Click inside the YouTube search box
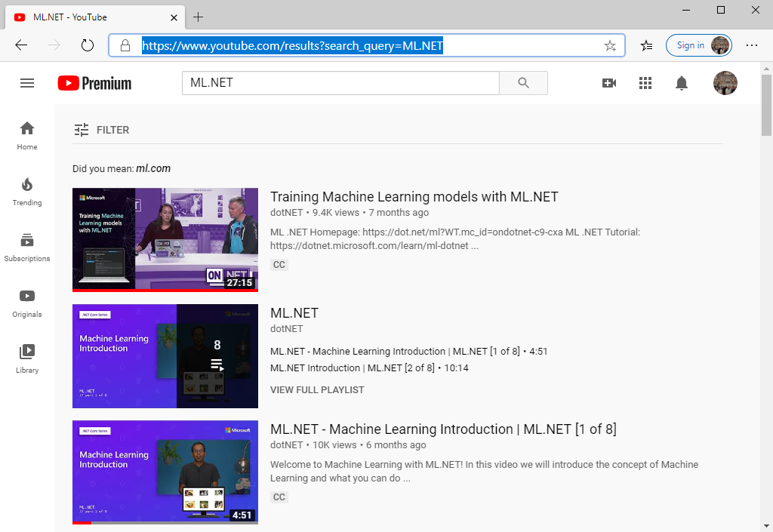This screenshot has height=532, width=773. tap(340, 83)
